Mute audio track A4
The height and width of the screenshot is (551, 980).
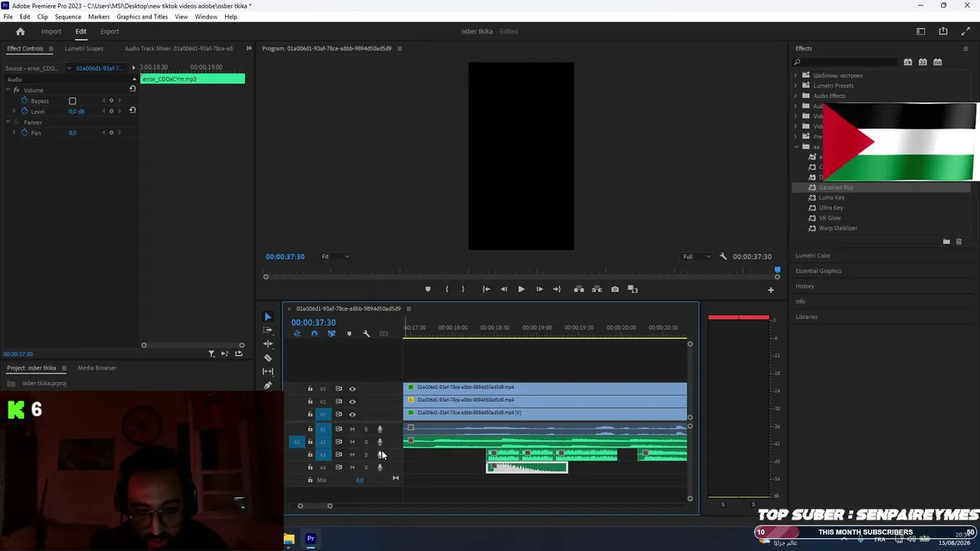(352, 468)
